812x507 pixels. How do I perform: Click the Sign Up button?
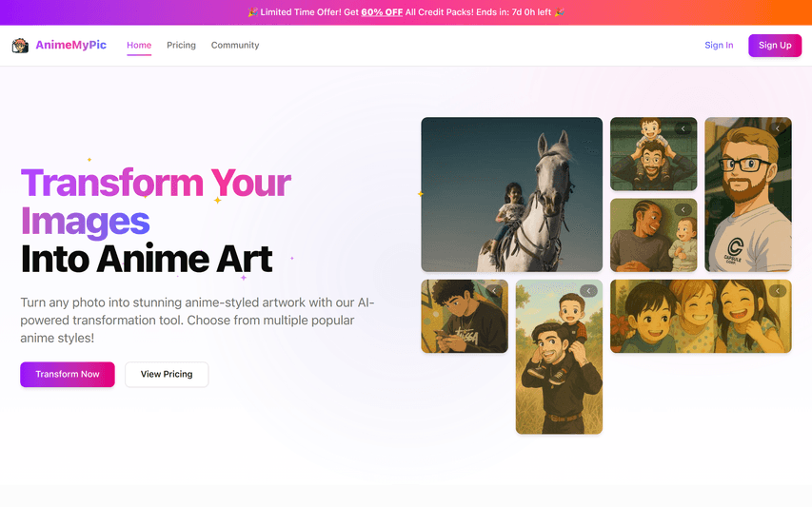point(775,45)
